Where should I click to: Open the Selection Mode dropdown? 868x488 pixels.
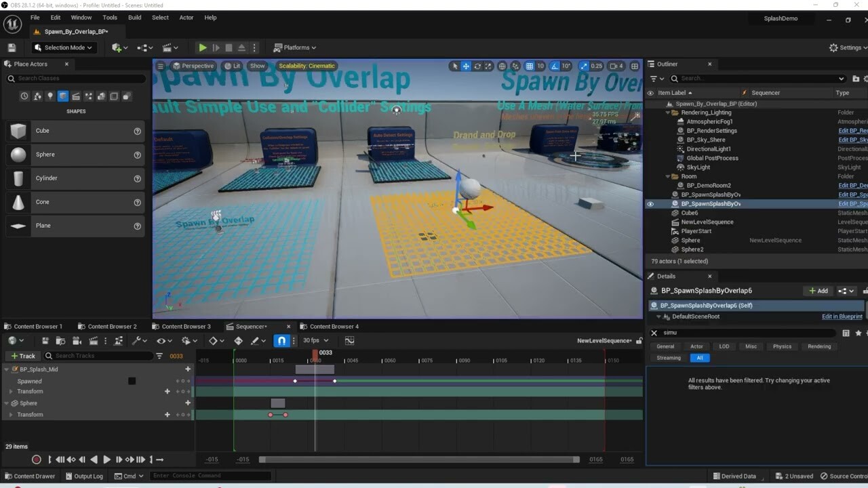pos(63,47)
